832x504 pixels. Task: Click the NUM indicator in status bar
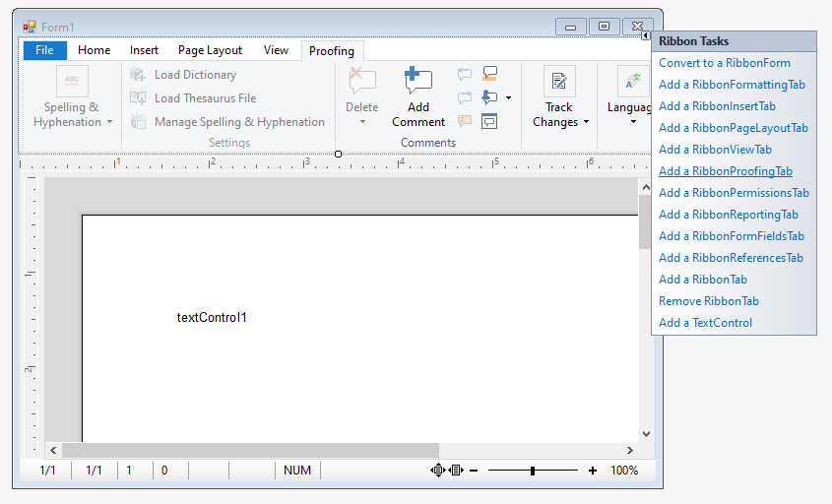point(297,471)
